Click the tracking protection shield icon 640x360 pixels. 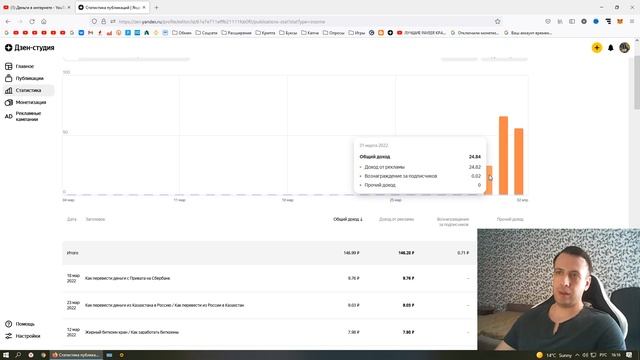pos(94,21)
